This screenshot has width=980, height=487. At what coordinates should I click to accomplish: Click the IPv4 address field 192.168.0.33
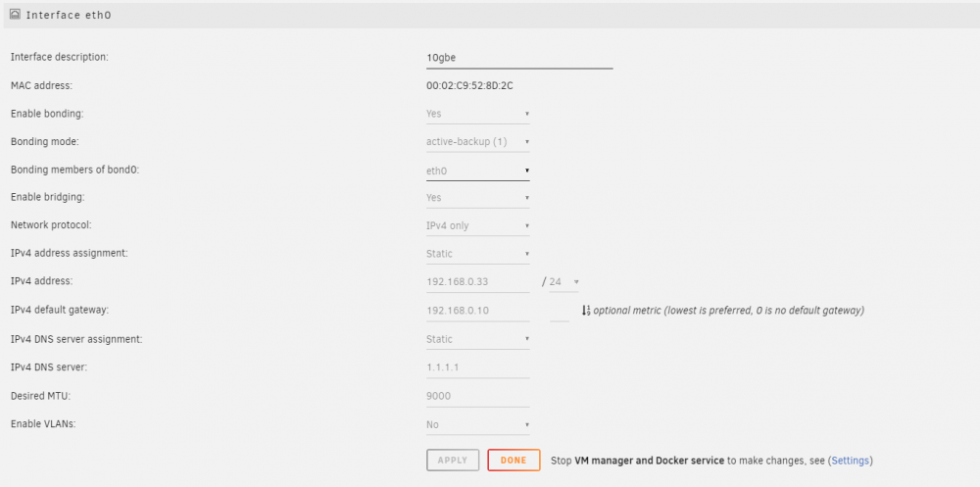(x=478, y=282)
